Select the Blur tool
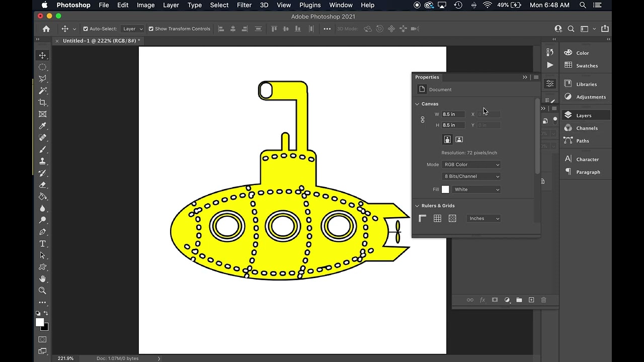This screenshot has height=362, width=644. tap(43, 208)
